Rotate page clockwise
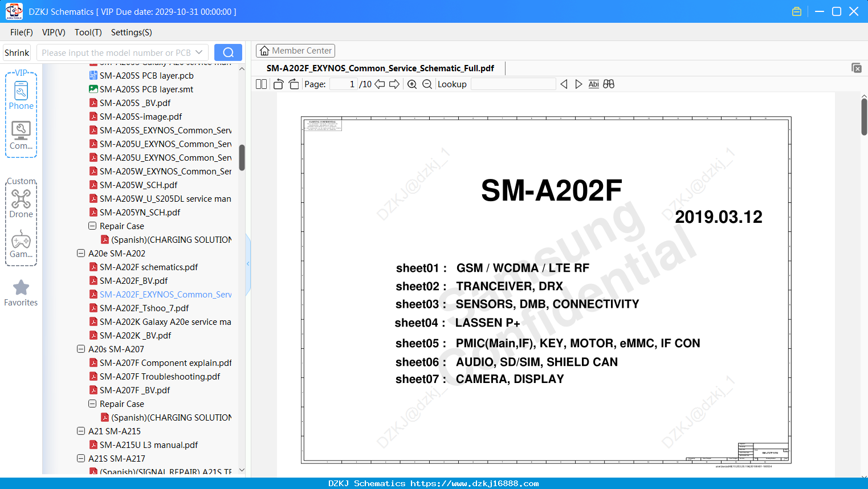This screenshot has height=489, width=868. click(294, 84)
